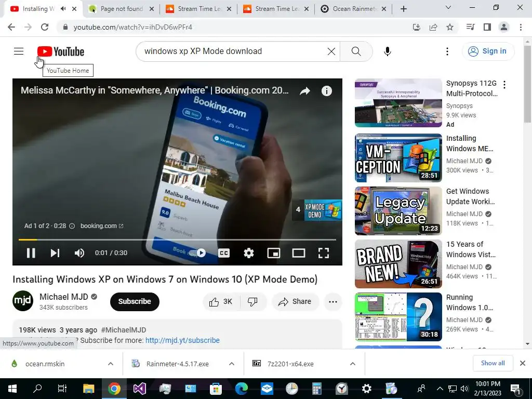Share this page icon in address bar

(433, 27)
